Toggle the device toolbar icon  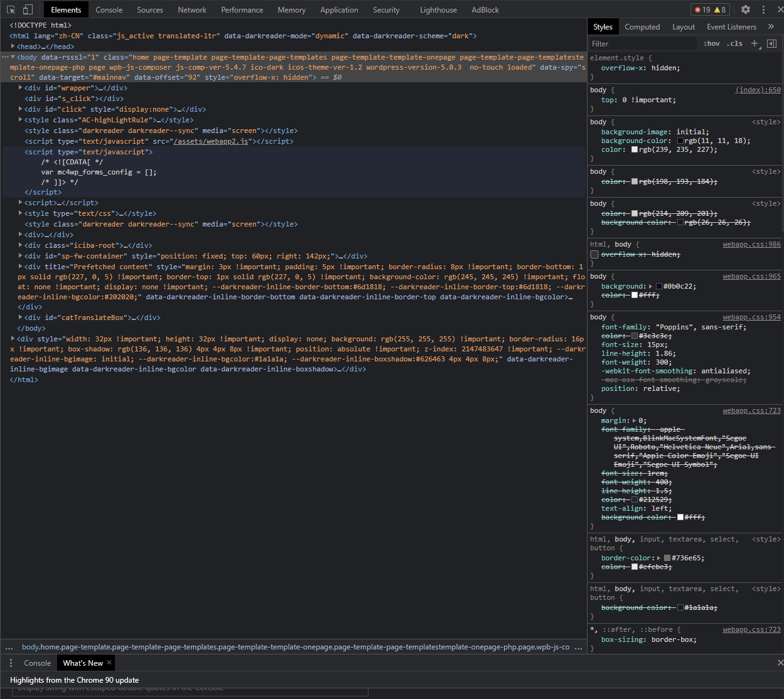point(28,10)
